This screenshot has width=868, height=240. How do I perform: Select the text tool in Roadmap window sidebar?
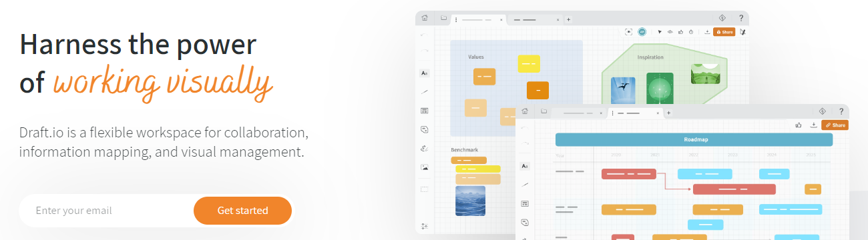tap(525, 166)
